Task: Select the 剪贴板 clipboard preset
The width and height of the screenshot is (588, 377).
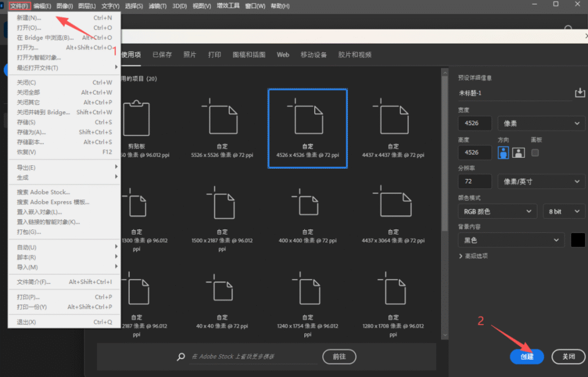Action: click(137, 129)
